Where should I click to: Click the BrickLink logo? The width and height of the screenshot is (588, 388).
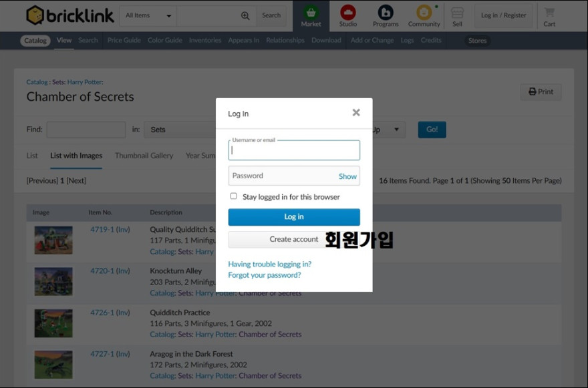69,15
